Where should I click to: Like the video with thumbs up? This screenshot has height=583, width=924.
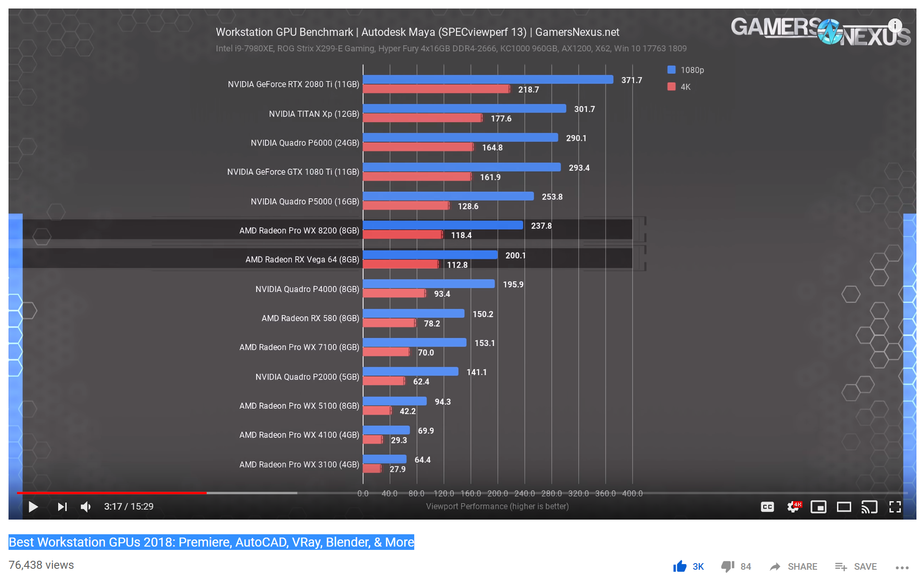tap(680, 566)
